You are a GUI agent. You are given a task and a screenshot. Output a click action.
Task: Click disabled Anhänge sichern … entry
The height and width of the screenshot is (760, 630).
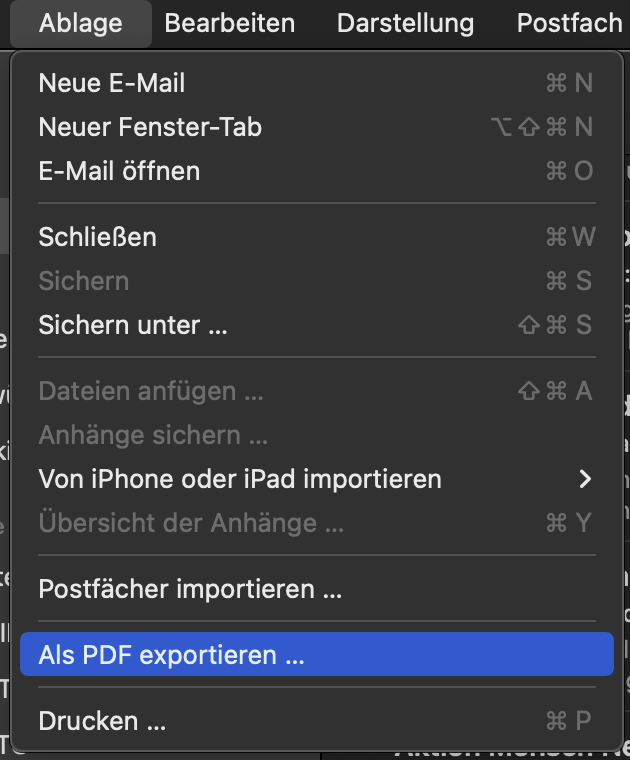[x=153, y=435]
